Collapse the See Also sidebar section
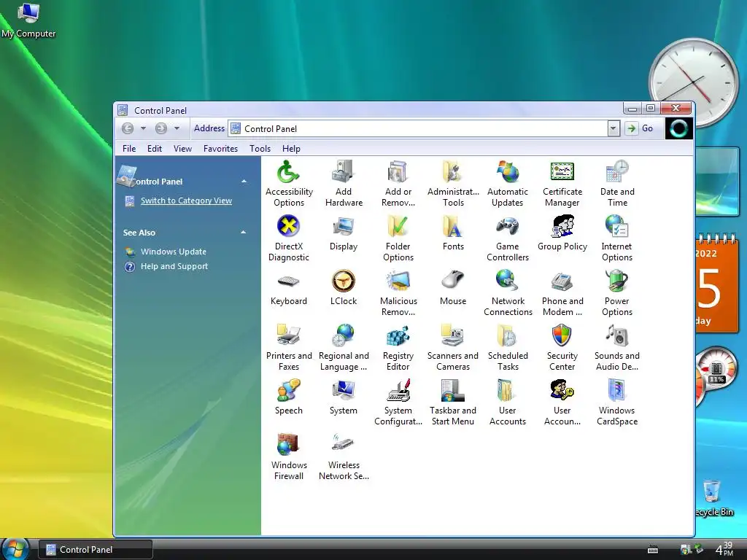 click(244, 233)
